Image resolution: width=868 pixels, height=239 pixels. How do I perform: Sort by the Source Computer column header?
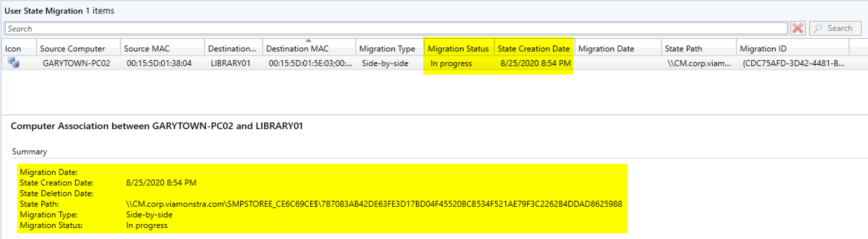(72, 49)
